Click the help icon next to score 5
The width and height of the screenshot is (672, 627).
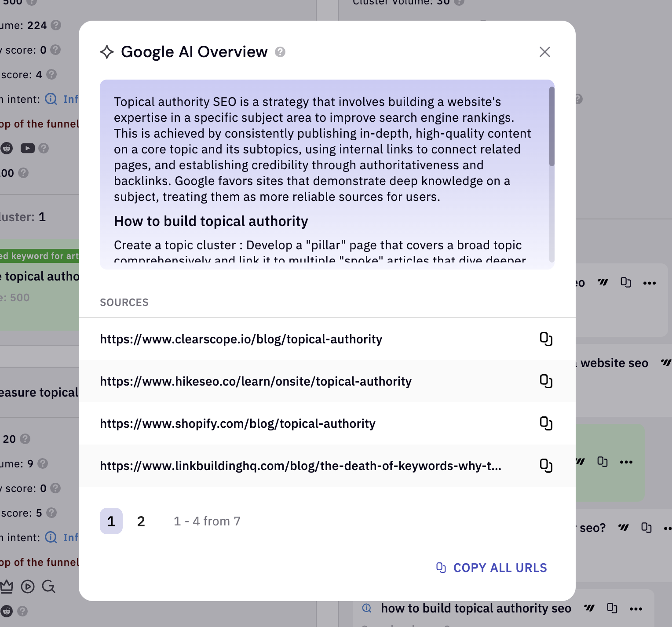click(51, 513)
